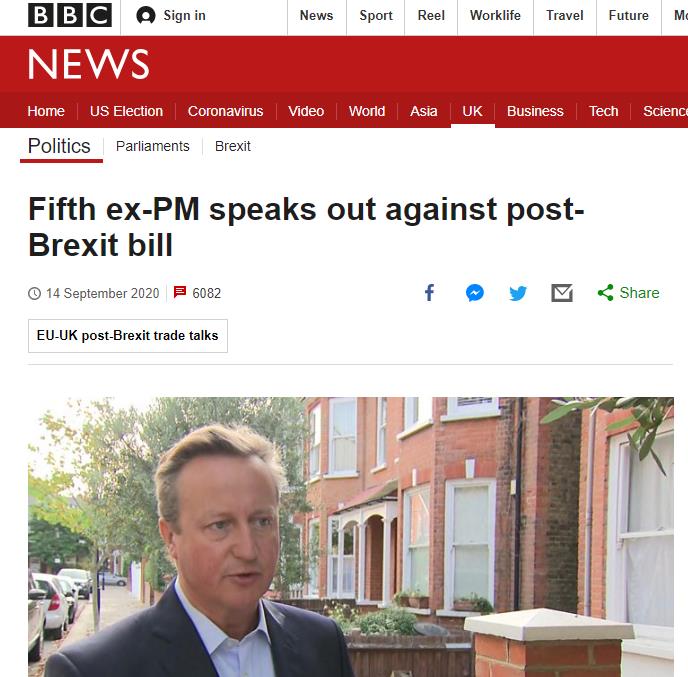
Task: Open the Brexit subsection link
Action: 233,146
